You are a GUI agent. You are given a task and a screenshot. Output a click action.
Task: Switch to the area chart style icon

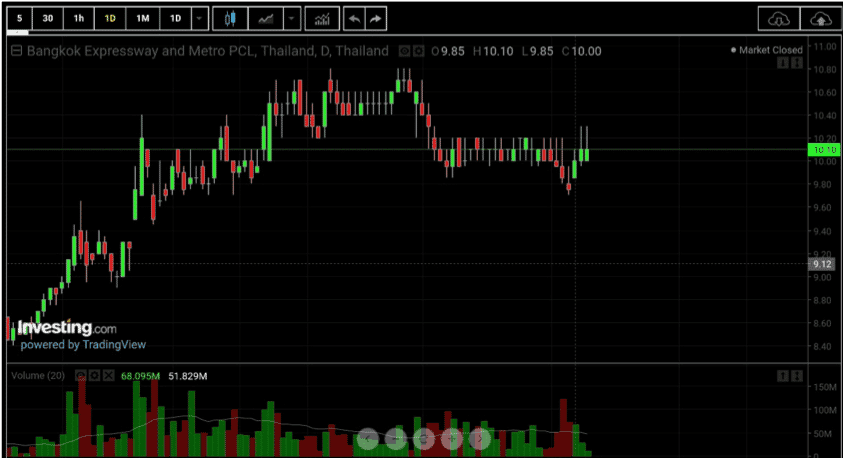point(266,19)
